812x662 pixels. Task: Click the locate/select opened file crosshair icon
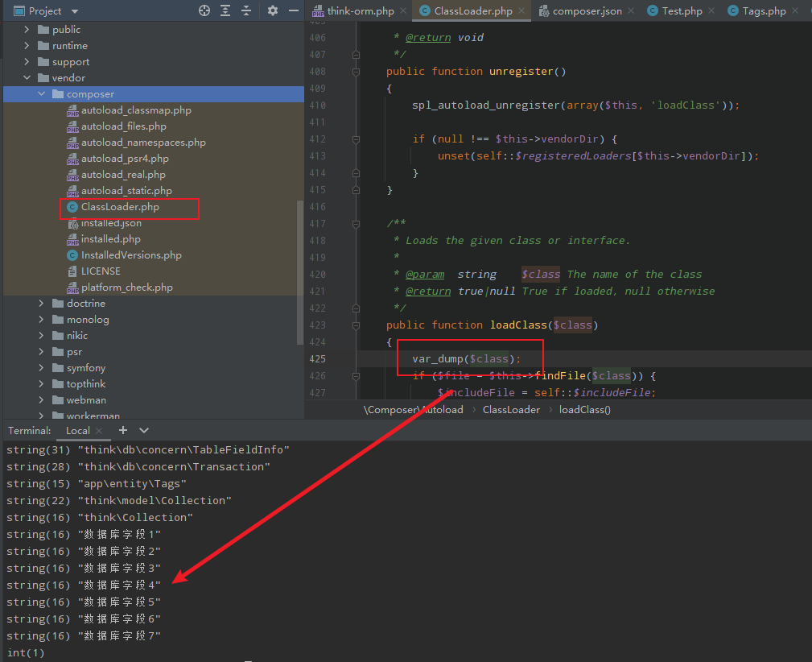coord(204,10)
